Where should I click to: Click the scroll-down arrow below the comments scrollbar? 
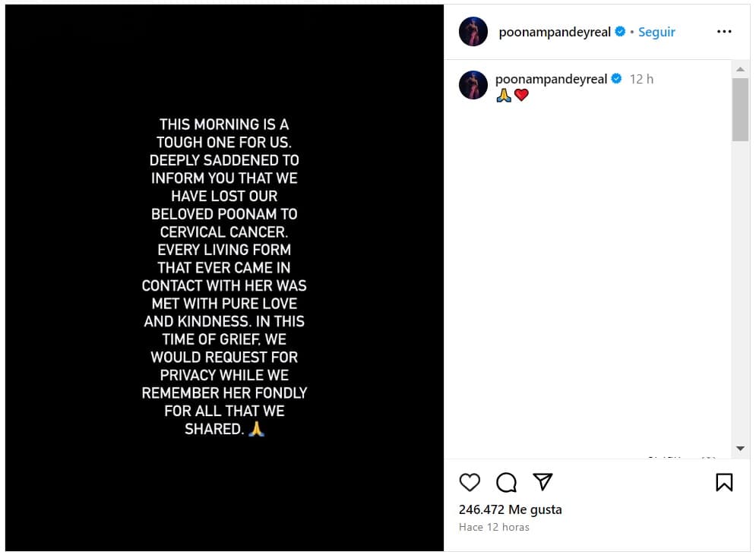[740, 449]
